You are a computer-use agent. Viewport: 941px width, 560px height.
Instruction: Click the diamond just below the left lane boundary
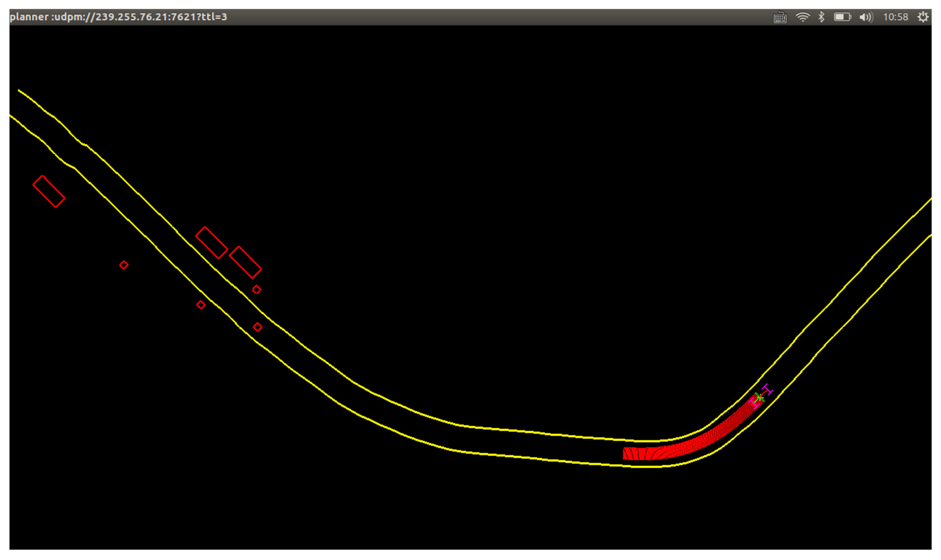click(201, 304)
